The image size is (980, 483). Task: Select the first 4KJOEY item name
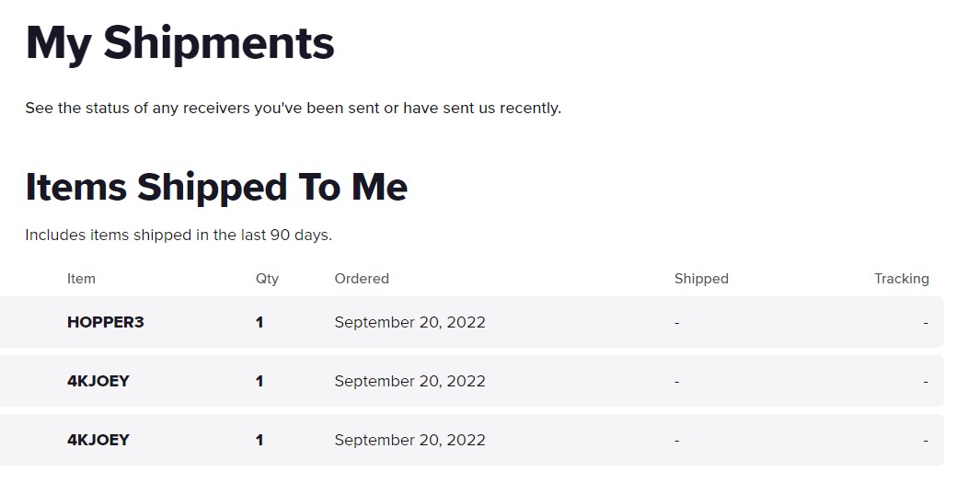point(98,381)
